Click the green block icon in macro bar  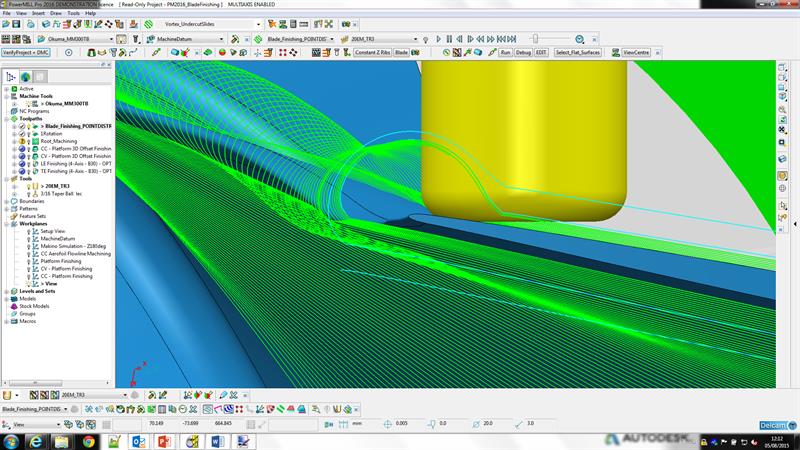click(208, 53)
